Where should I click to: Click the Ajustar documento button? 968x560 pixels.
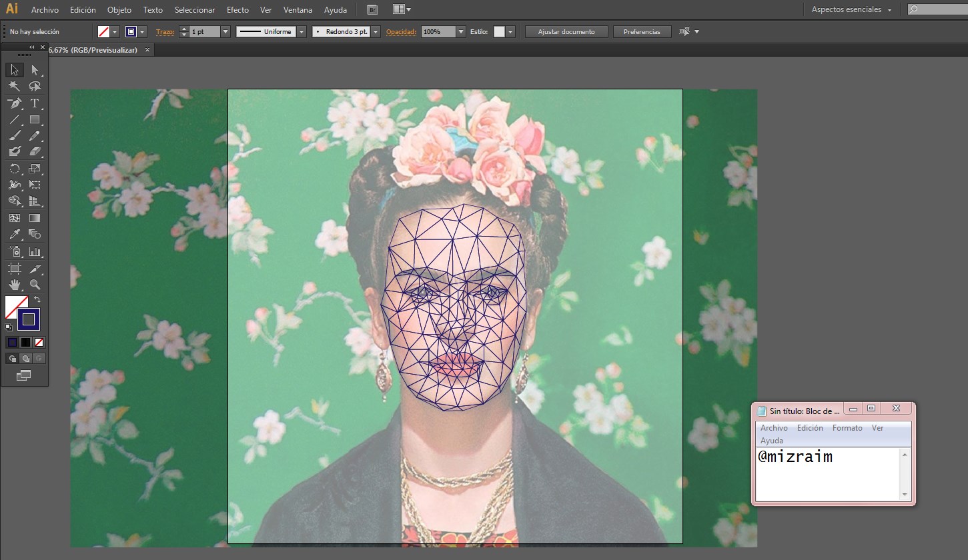[x=566, y=32]
